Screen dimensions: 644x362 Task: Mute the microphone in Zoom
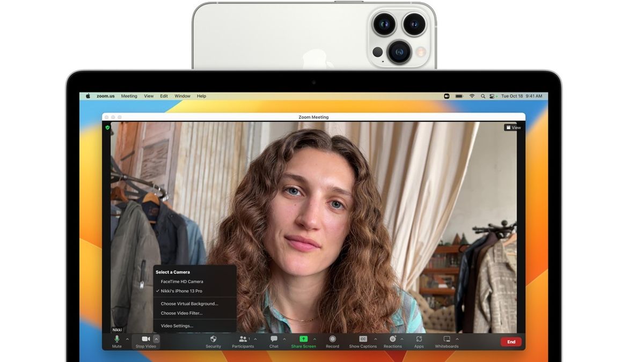click(x=116, y=342)
